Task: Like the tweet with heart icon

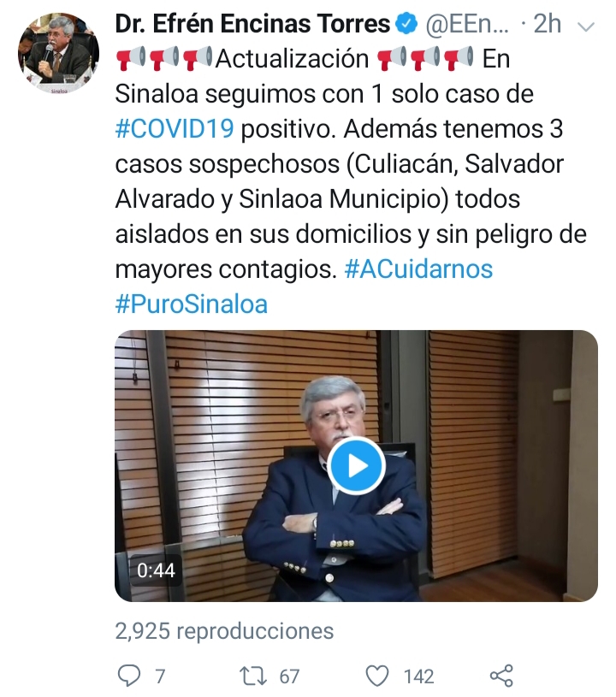Action: (x=377, y=676)
